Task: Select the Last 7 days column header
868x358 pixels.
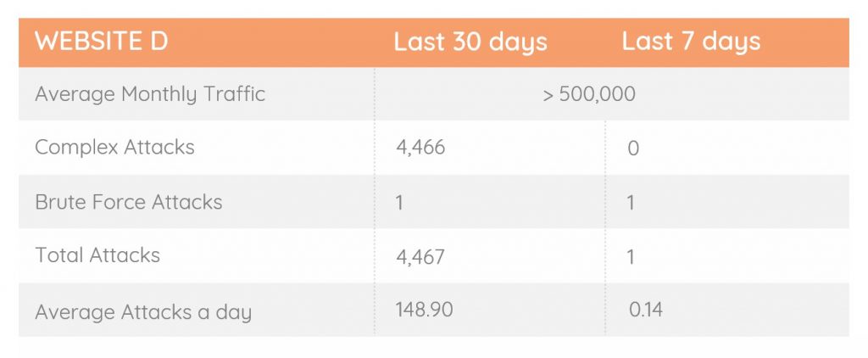Action: click(x=692, y=42)
